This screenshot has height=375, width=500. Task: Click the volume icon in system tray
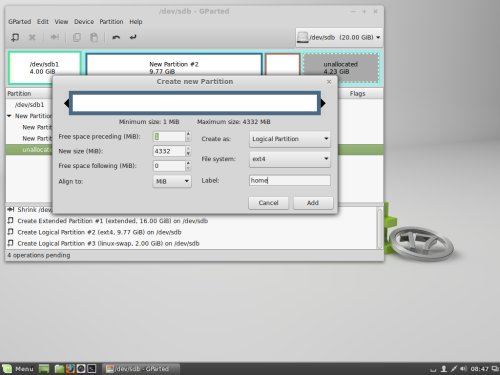point(464,369)
